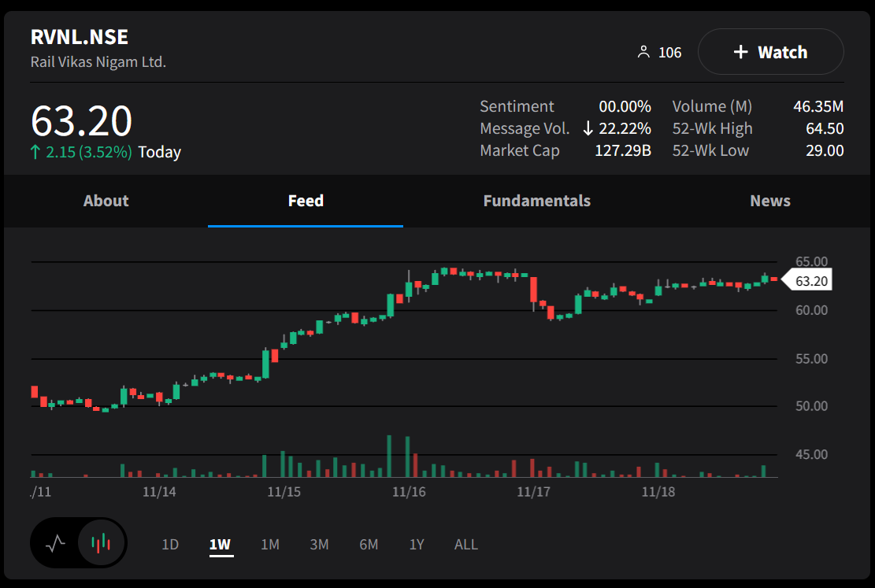Select the 1Y timeframe

pyautogui.click(x=417, y=544)
